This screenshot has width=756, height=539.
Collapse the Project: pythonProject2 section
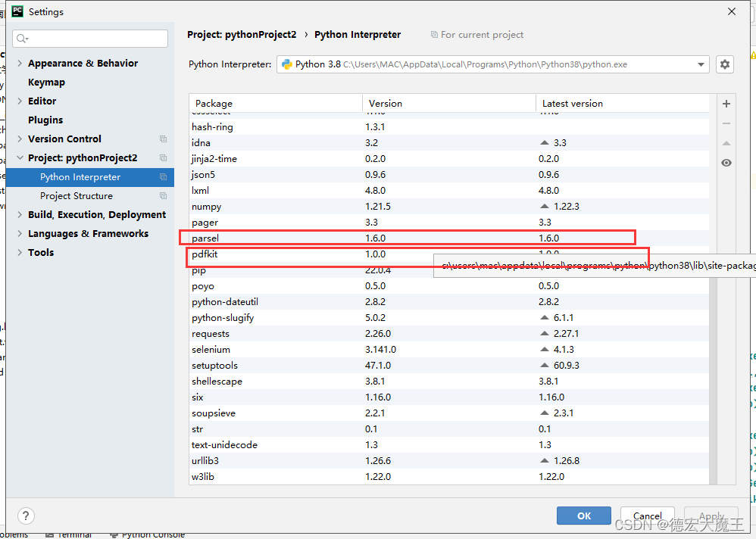20,158
